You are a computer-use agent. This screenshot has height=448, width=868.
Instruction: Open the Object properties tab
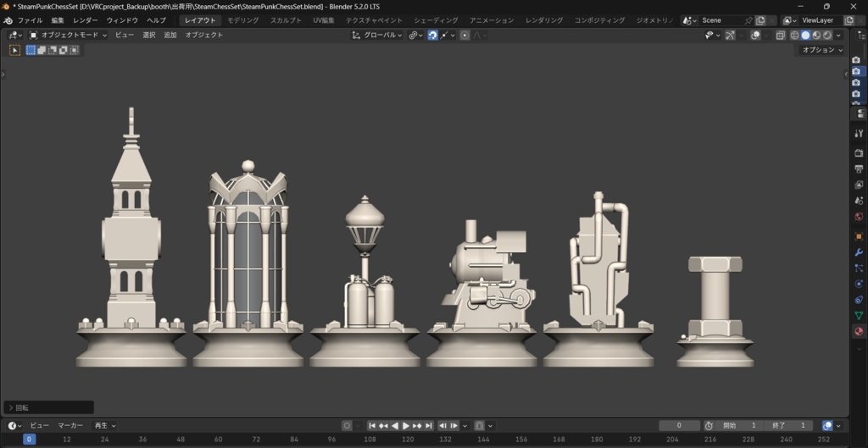click(859, 237)
